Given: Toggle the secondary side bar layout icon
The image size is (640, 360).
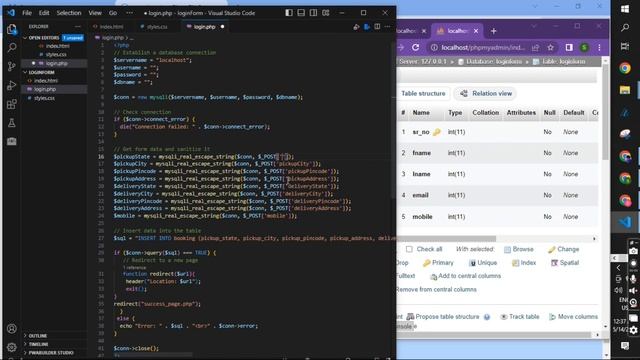Looking at the screenshot, I should point(313,13).
